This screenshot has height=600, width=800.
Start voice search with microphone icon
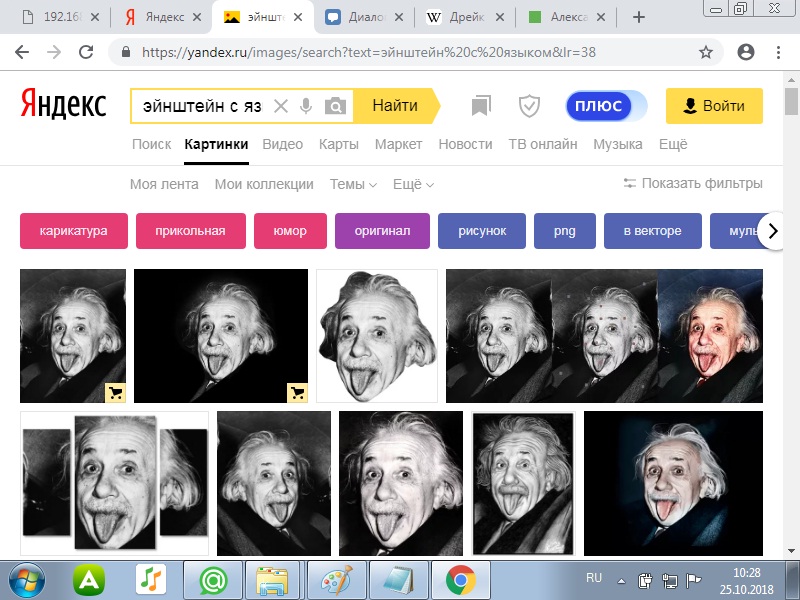(x=306, y=106)
